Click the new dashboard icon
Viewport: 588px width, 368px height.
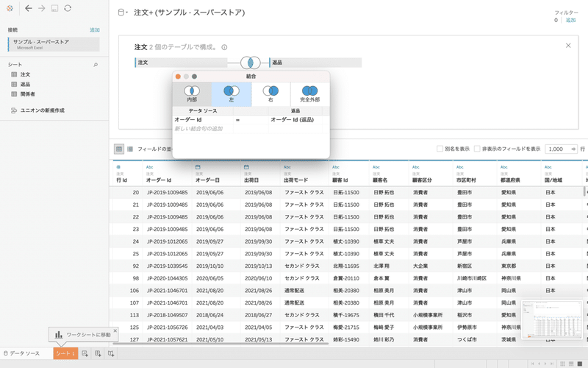pyautogui.click(x=98, y=353)
